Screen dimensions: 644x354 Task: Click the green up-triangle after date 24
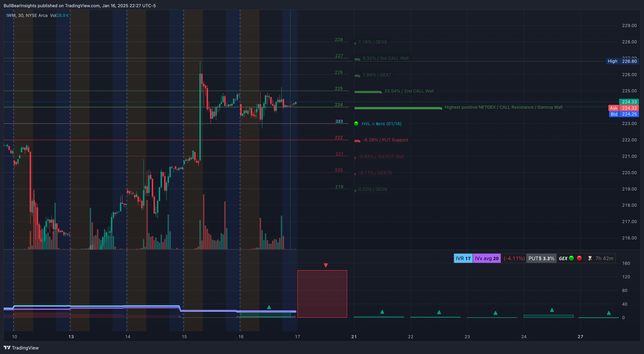pyautogui.click(x=552, y=310)
